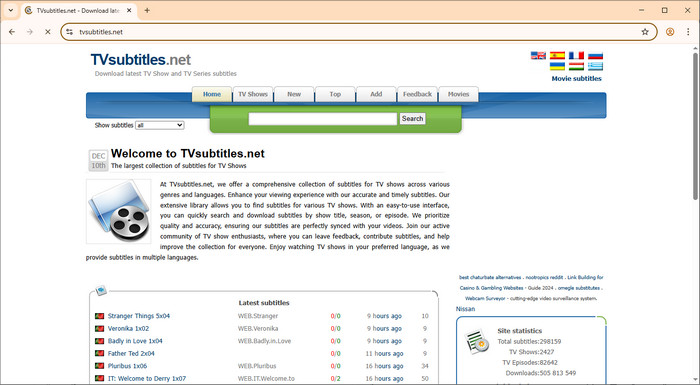The image size is (700, 385).
Task: Open the Show subtitles language dropdown
Action: tap(160, 126)
